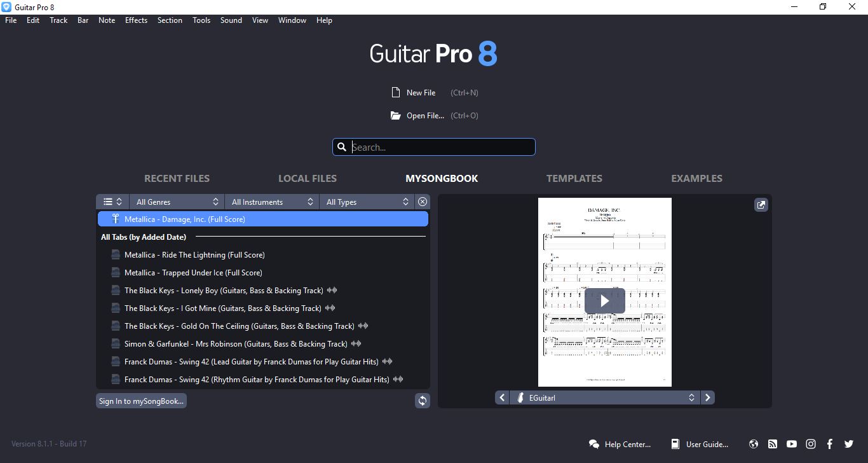
Task: Select Simon & Garfunkel - Mrs Robinson tab
Action: coord(263,343)
